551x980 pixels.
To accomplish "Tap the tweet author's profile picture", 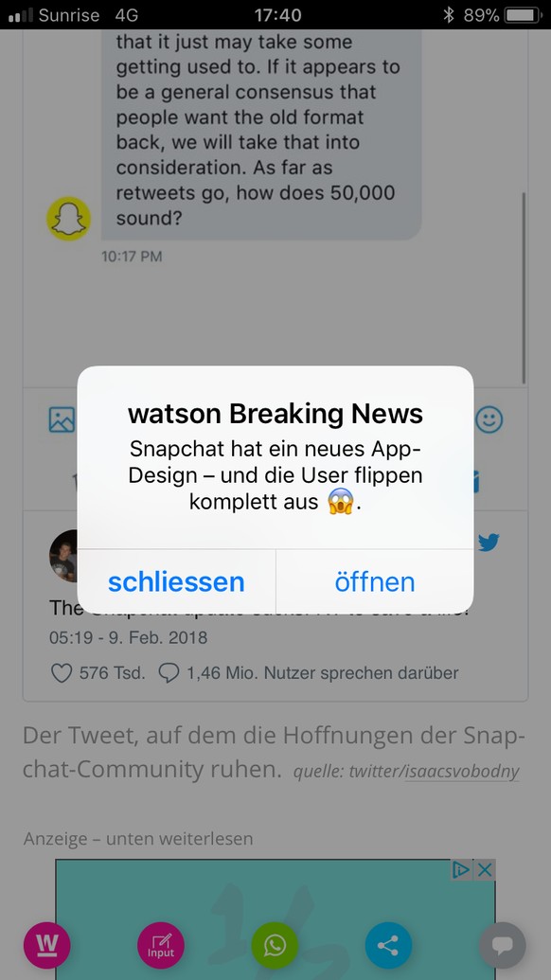I will point(63,556).
